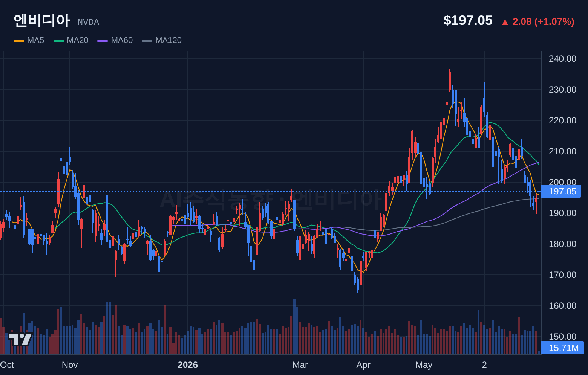The image size is (588, 375).
Task: Click the 2 date label on time axis
Action: click(x=484, y=365)
